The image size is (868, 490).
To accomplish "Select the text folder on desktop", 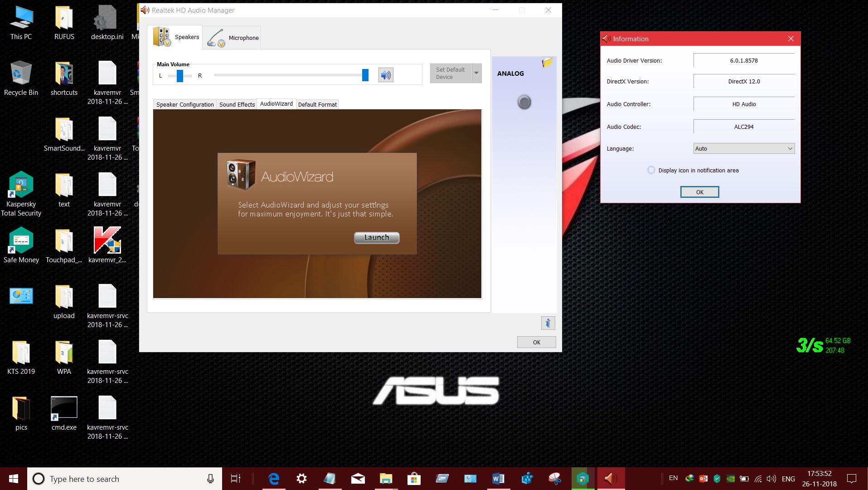I will point(64,191).
